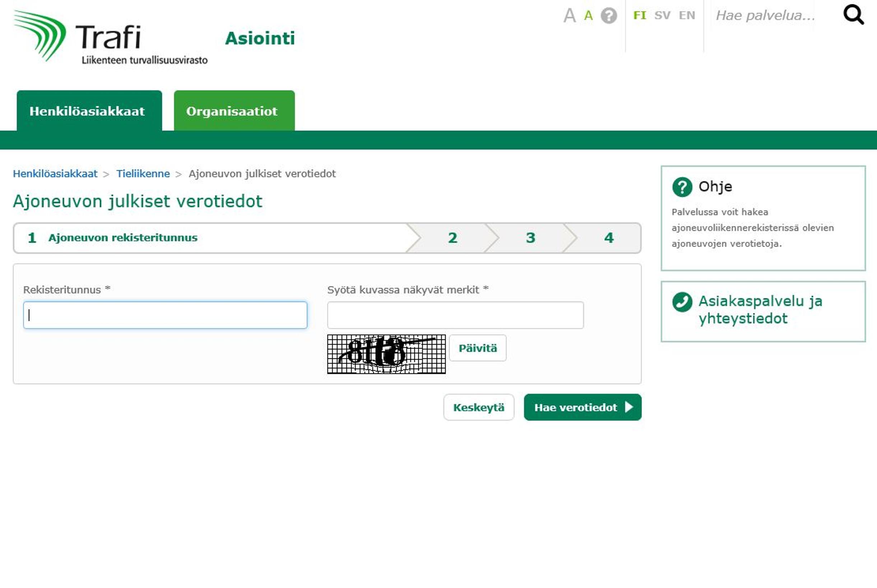Focus the Rekisteritunnus input field
The height and width of the screenshot is (588, 877).
pyautogui.click(x=165, y=315)
